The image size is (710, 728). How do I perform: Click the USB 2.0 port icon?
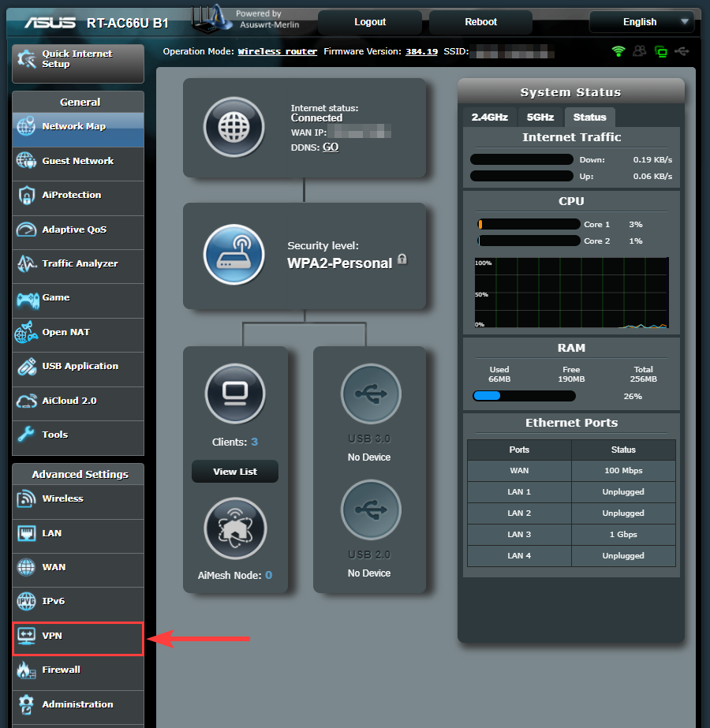[370, 510]
